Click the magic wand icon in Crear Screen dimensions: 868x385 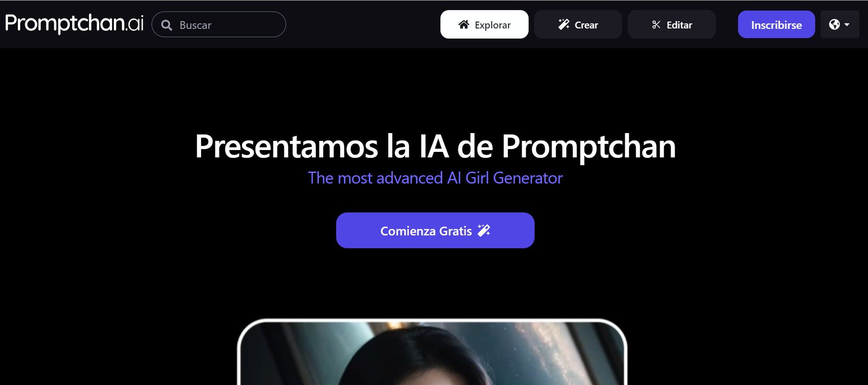click(564, 24)
